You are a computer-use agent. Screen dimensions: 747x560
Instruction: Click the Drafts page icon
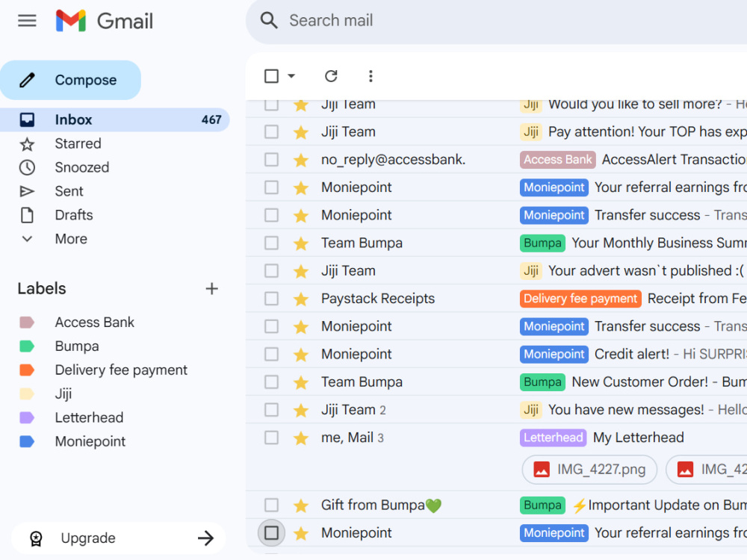(x=27, y=215)
